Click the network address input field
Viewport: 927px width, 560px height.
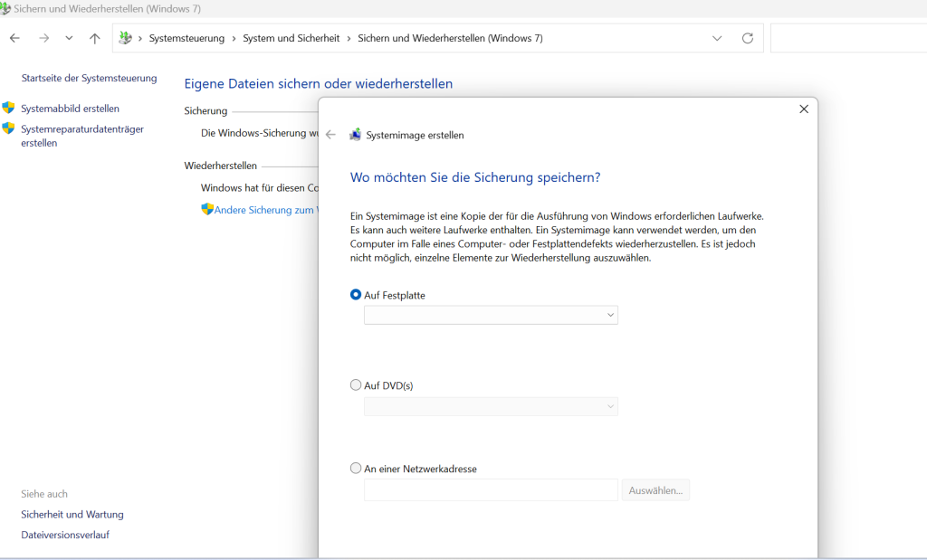tap(491, 490)
